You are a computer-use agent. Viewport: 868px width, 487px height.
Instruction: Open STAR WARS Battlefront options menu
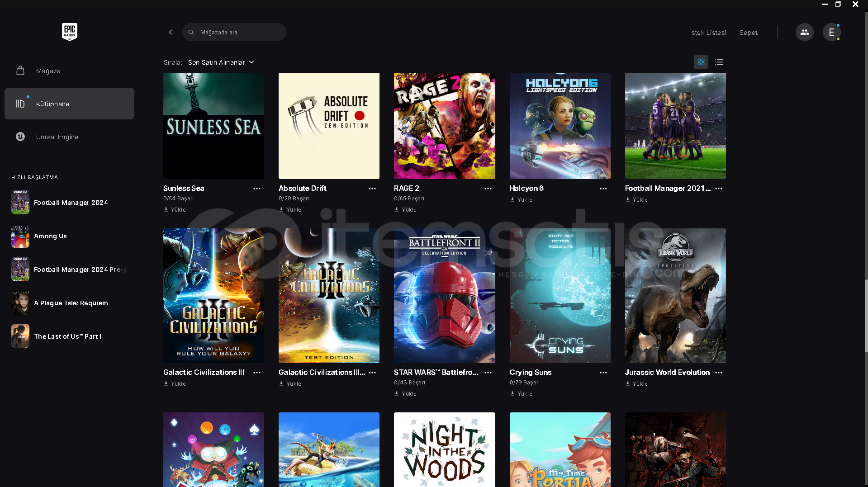pos(488,373)
